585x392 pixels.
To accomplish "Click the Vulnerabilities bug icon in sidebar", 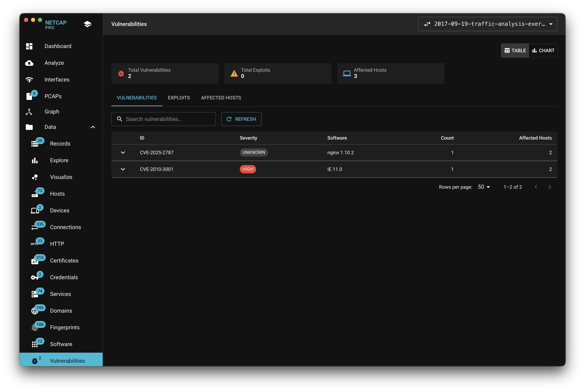I will coord(35,361).
